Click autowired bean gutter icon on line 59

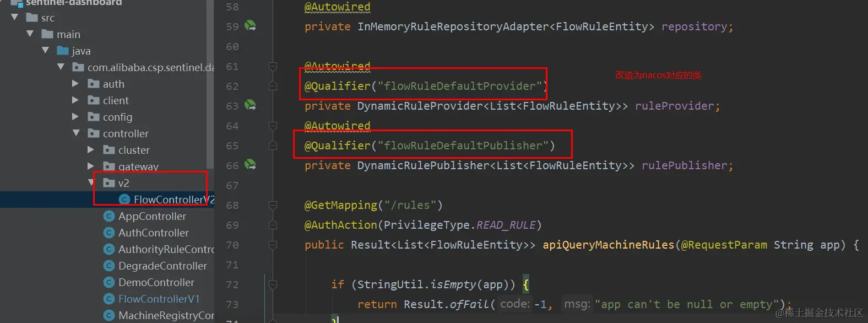251,25
